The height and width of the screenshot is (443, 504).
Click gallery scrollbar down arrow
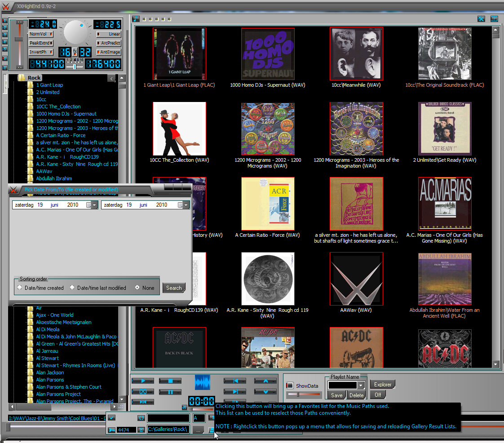pyautogui.click(x=495, y=364)
